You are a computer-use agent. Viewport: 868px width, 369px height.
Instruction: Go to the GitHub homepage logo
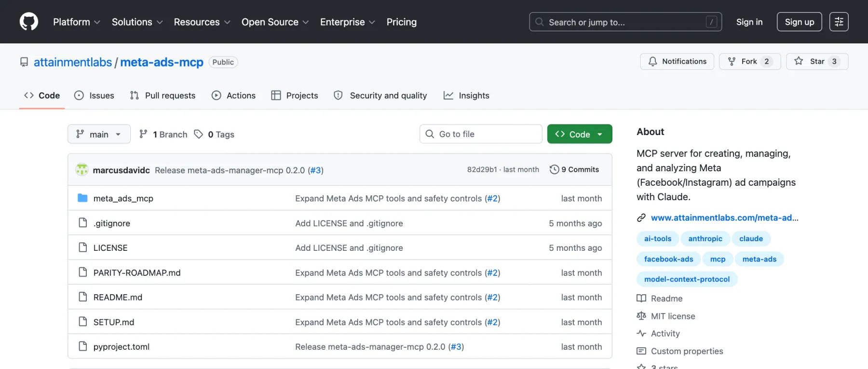point(29,22)
